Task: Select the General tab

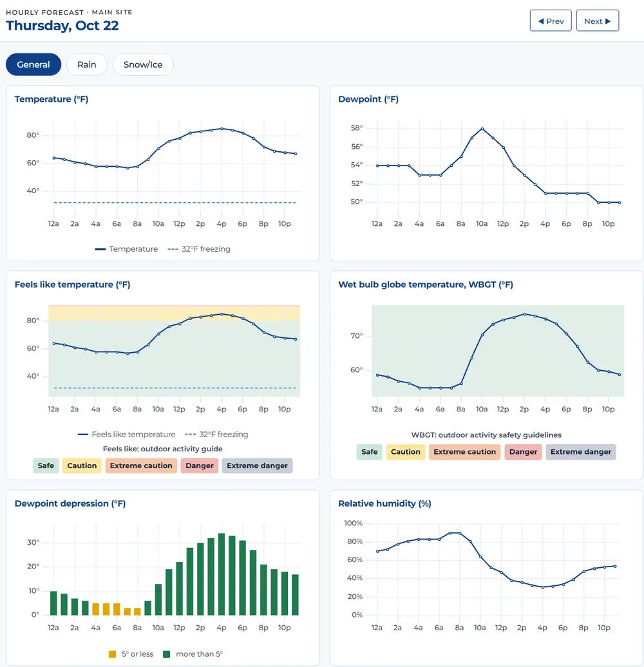Action: point(33,64)
